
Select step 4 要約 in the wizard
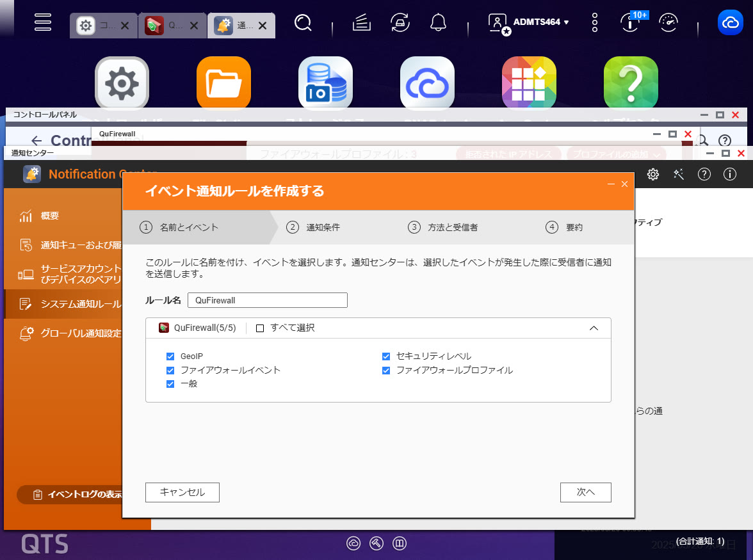pos(564,227)
